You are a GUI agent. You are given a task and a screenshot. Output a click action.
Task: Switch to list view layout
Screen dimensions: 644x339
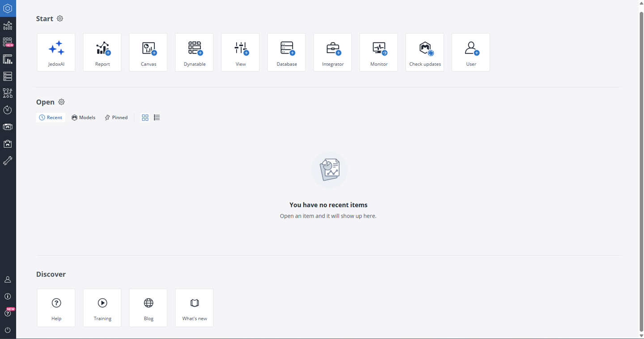(x=157, y=118)
